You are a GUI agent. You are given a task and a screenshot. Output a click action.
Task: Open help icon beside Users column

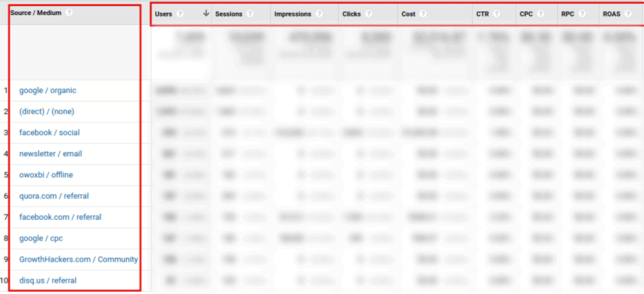point(180,14)
